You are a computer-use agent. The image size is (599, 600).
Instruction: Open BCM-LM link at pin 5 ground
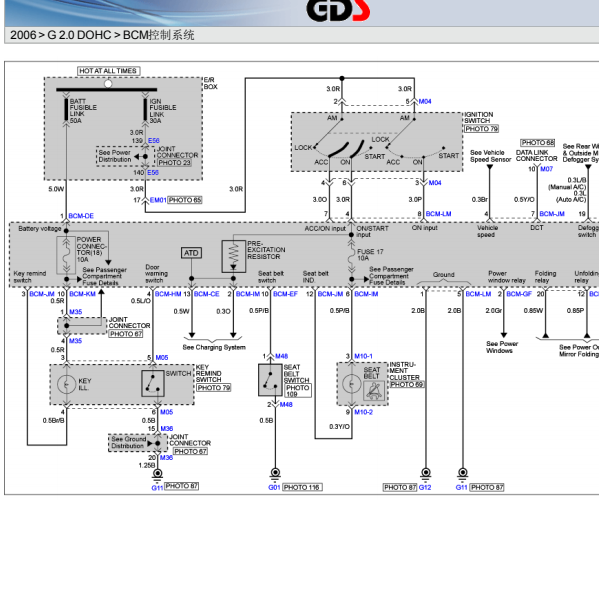tap(478, 294)
